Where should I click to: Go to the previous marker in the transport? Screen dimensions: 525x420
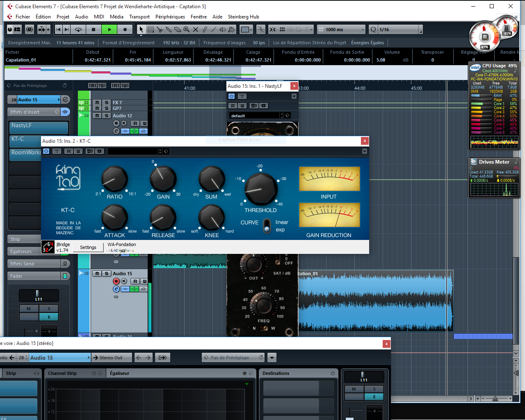pyautogui.click(x=58, y=30)
